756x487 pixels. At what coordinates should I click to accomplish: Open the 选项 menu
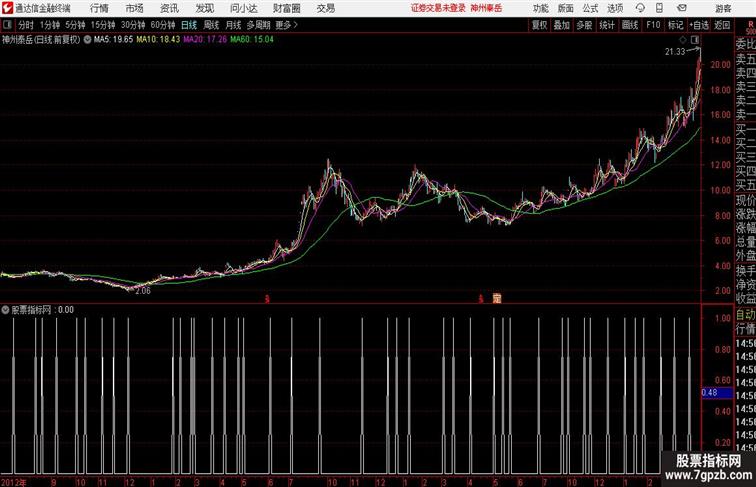(x=615, y=8)
